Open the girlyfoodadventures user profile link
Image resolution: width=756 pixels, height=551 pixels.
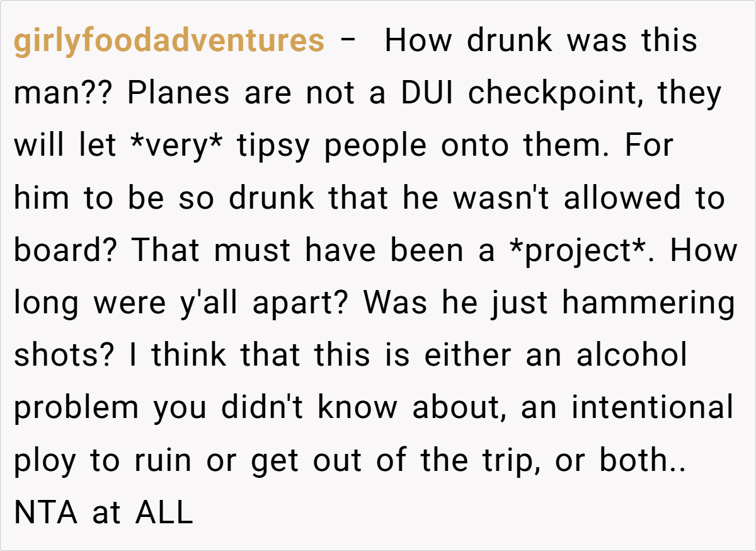tap(169, 42)
